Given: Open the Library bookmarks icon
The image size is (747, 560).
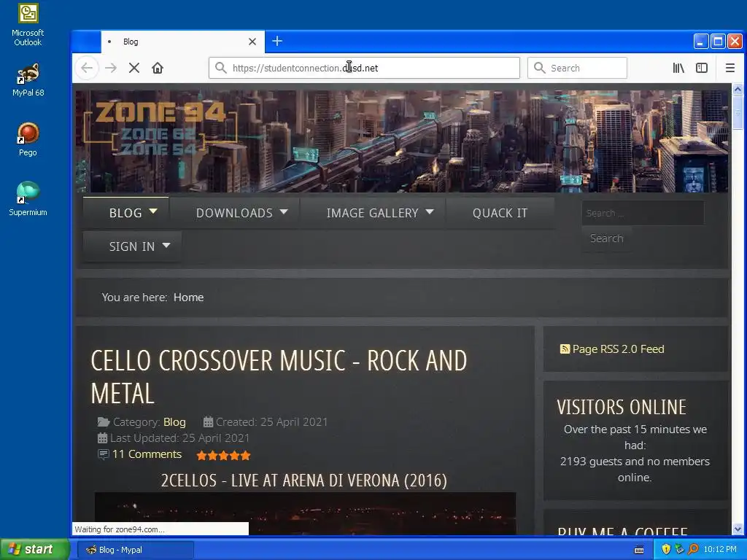Looking at the screenshot, I should click(678, 68).
